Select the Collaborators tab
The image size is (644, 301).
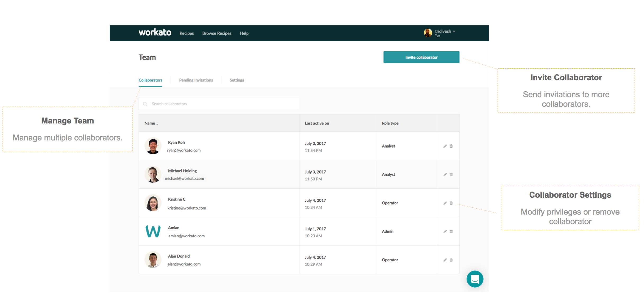point(150,80)
